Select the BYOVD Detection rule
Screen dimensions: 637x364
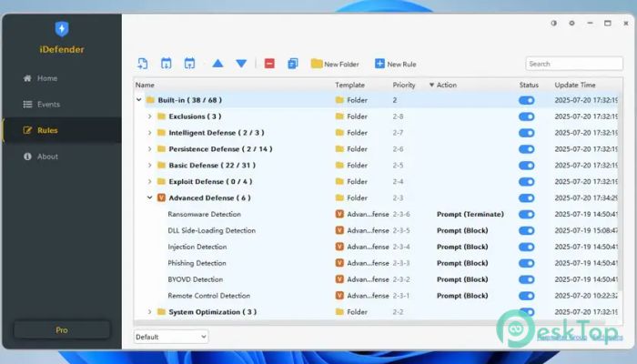(195, 279)
